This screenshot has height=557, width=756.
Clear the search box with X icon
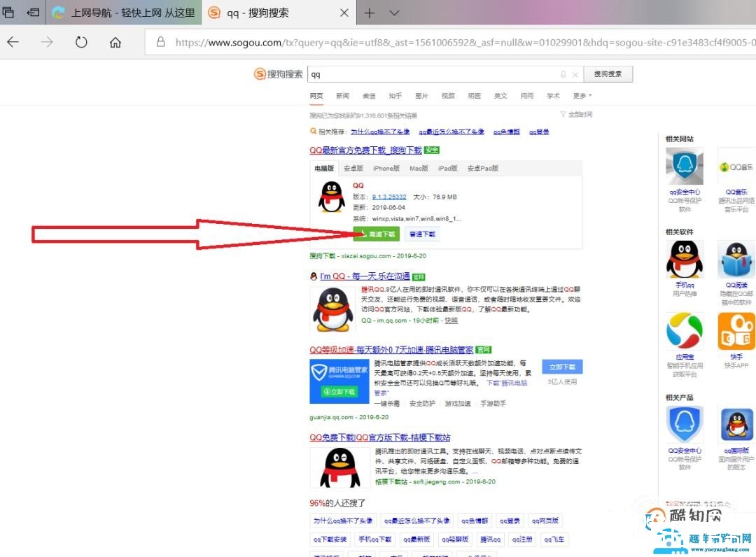[575, 75]
